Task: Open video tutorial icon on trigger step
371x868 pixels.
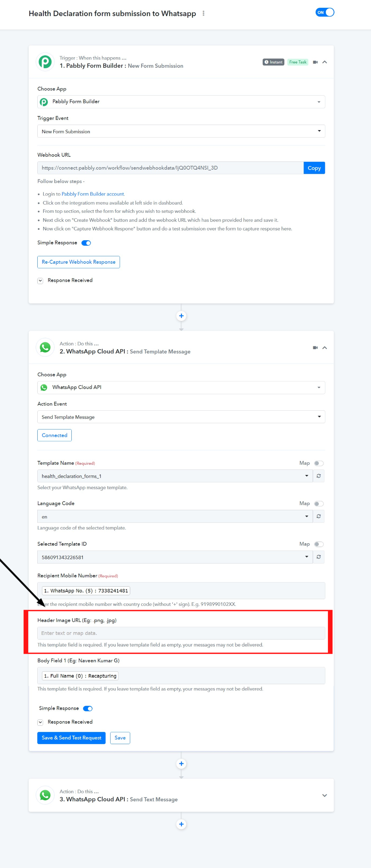Action: [315, 62]
